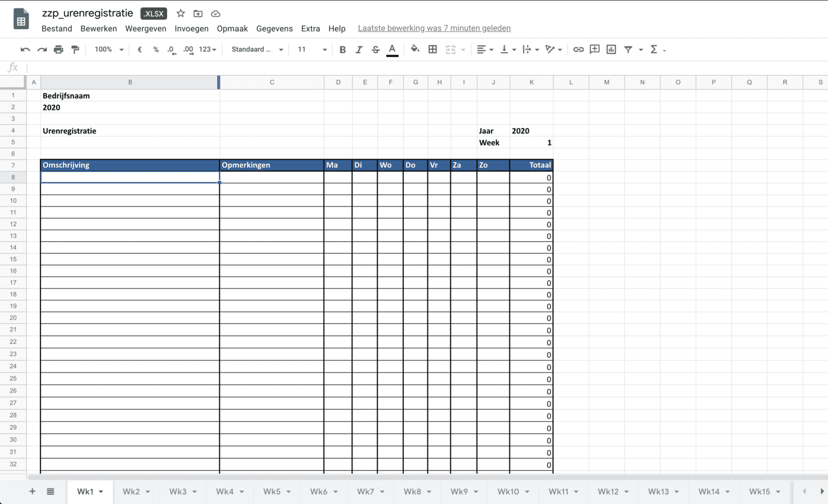Image resolution: width=828 pixels, height=504 pixels.
Task: Open the number format 123 dropdown
Action: tap(206, 49)
